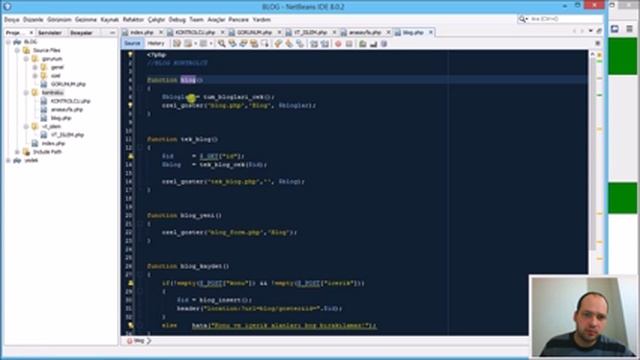Select anasayfa.php in the project tree
The width and height of the screenshot is (640, 360).
(x=67, y=109)
